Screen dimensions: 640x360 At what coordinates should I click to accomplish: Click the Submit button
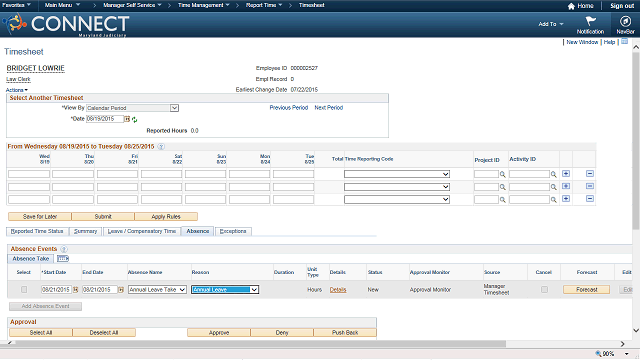[x=103, y=217]
